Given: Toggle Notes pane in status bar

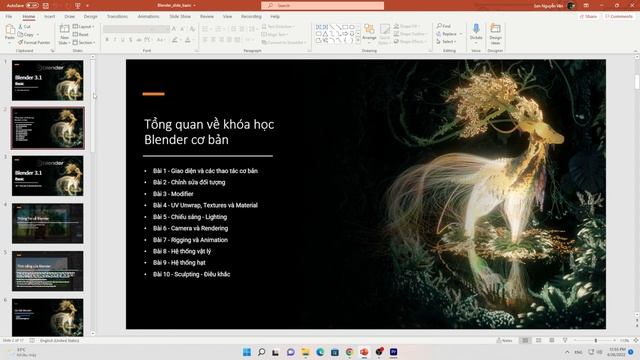Looking at the screenshot, I should [504, 340].
